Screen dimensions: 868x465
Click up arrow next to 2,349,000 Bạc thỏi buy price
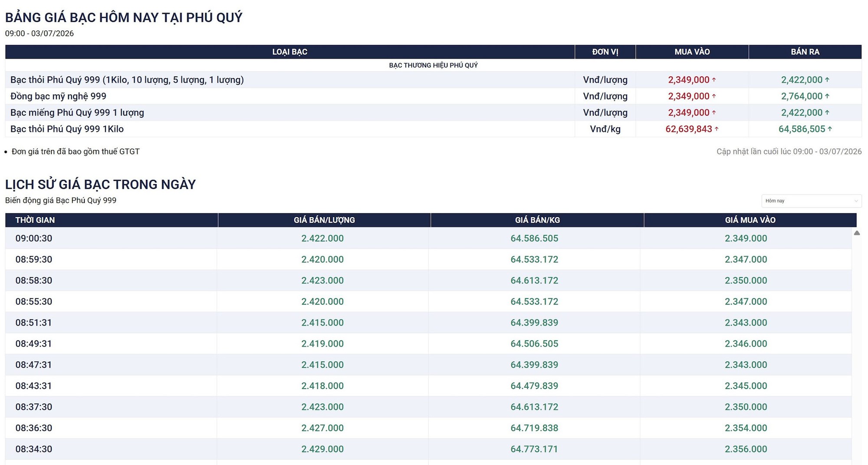click(714, 80)
